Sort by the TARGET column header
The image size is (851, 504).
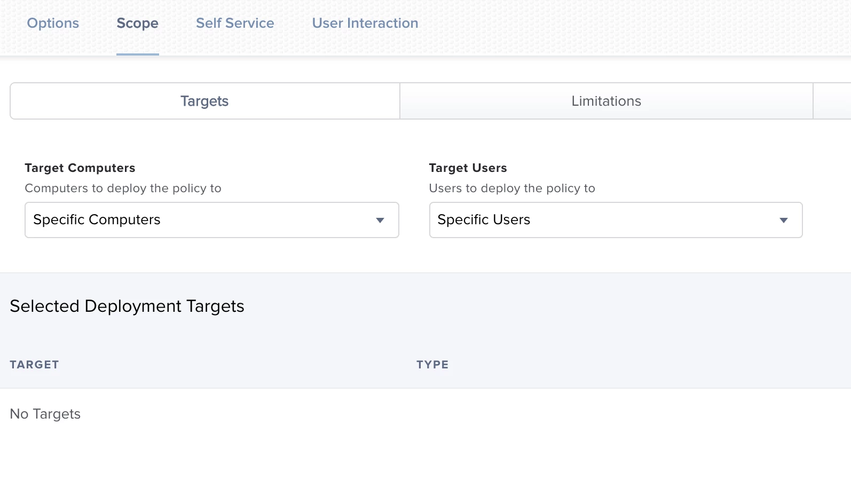click(34, 365)
